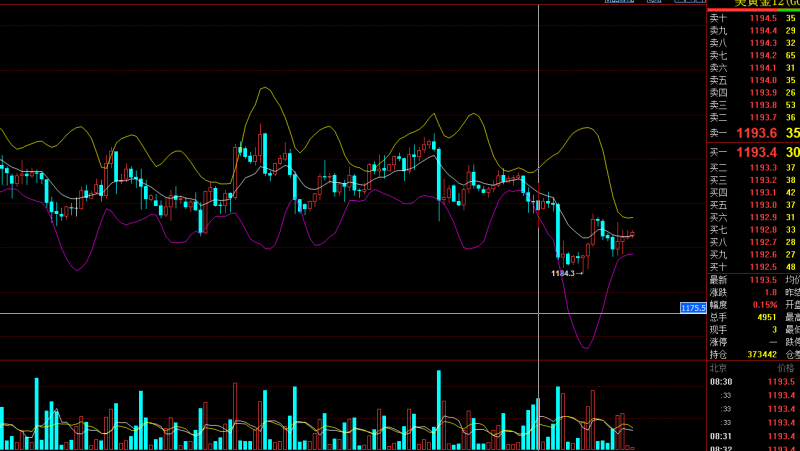
Task: Click the 买六 price 1192.9
Action: coord(763,217)
